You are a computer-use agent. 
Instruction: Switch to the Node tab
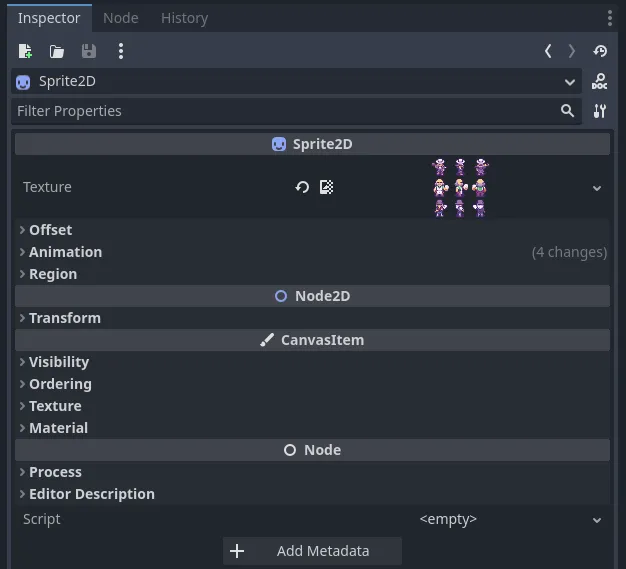tap(121, 18)
